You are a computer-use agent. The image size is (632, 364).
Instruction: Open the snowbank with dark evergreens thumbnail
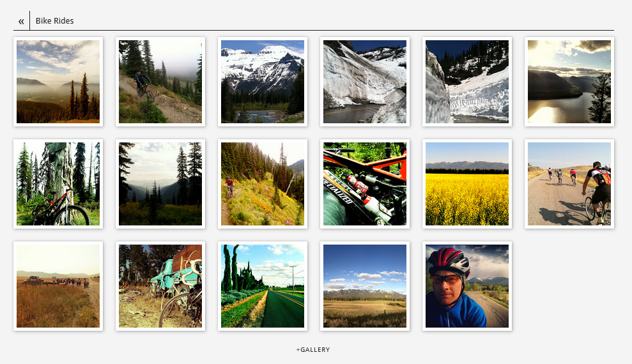[467, 82]
